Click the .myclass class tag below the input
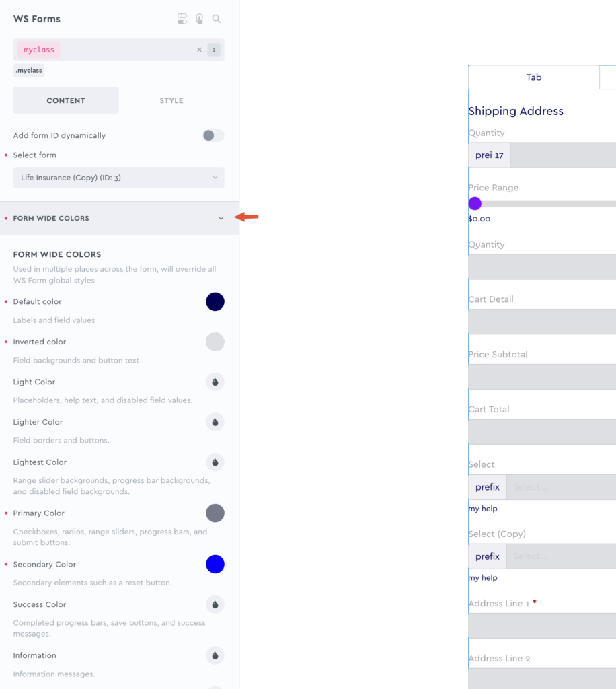Image resolution: width=616 pixels, height=689 pixels. (29, 70)
